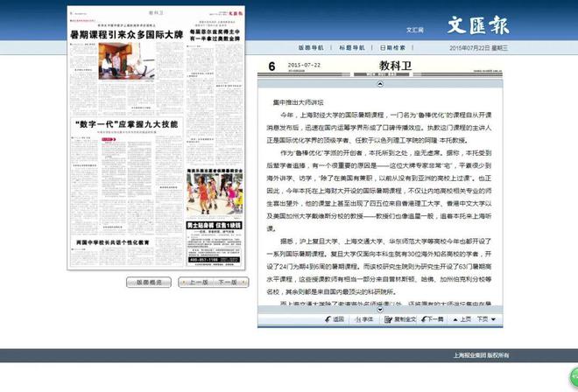578x392 pixels.
Task: Open the 版面导航 navigation menu
Action: point(311,48)
